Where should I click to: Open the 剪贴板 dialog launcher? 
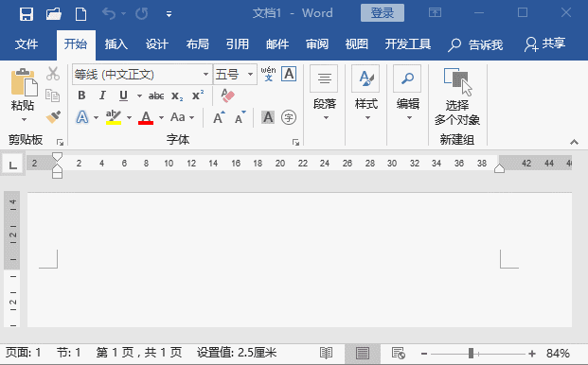(60, 142)
